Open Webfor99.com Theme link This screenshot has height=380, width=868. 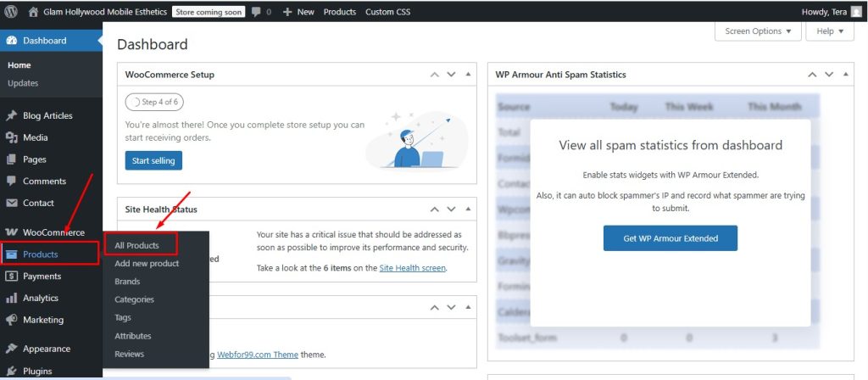click(258, 355)
